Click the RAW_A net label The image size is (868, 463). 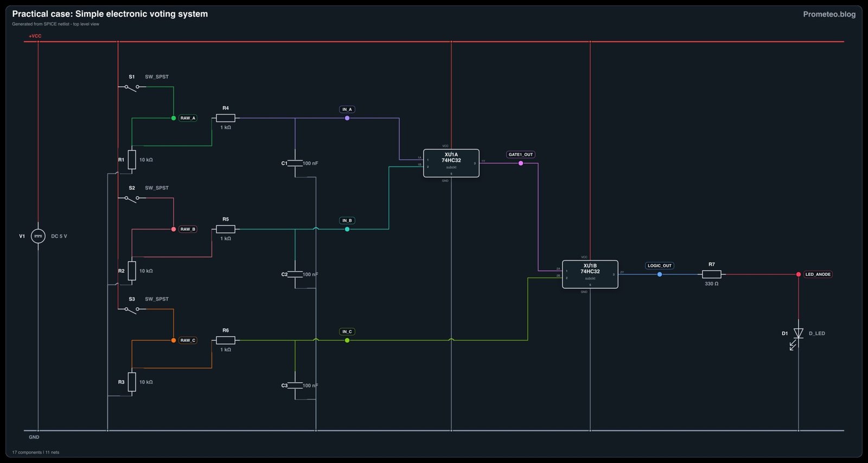[x=188, y=118]
